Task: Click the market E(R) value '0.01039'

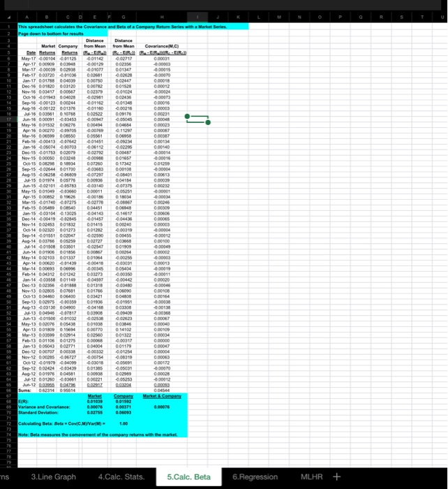Action: point(95,402)
